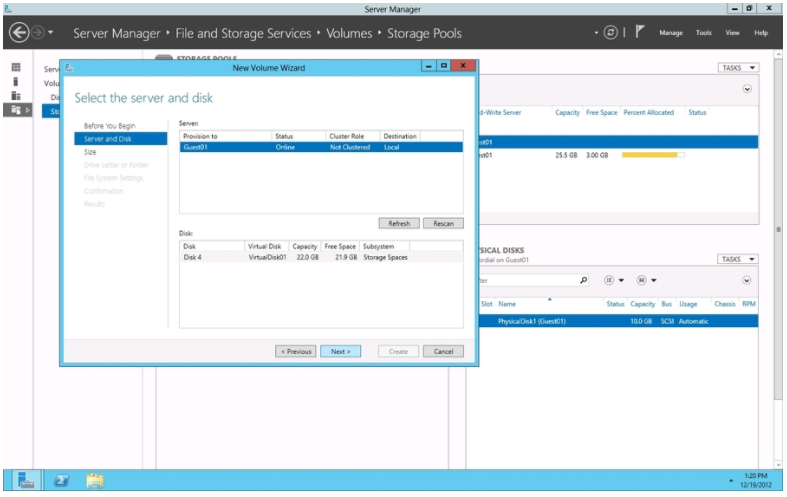Select File and Storage Services sidebar icon

pyautogui.click(x=16, y=110)
